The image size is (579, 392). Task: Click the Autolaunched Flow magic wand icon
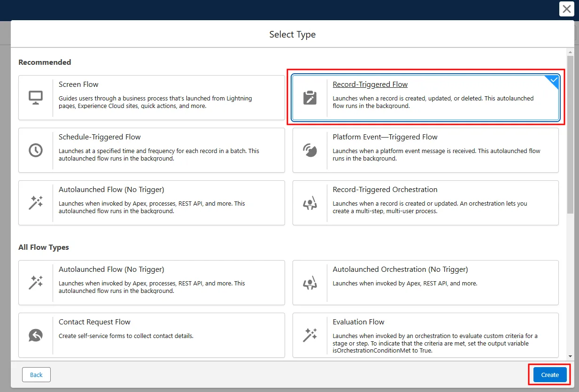(36, 202)
